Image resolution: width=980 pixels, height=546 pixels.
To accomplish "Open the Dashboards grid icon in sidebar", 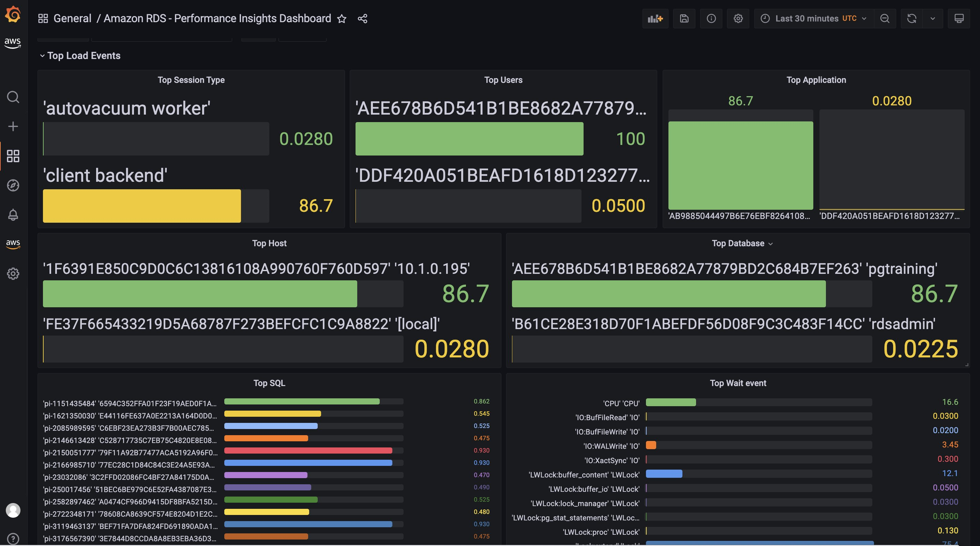I will (x=13, y=156).
